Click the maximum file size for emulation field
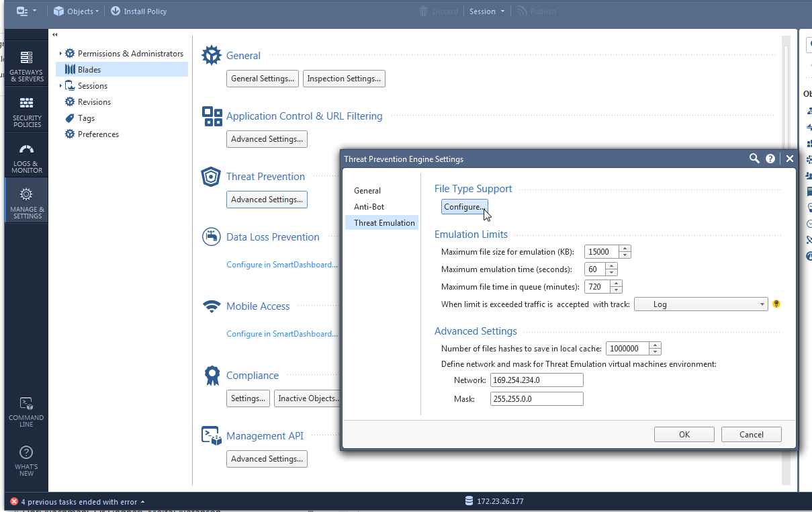 coord(602,252)
